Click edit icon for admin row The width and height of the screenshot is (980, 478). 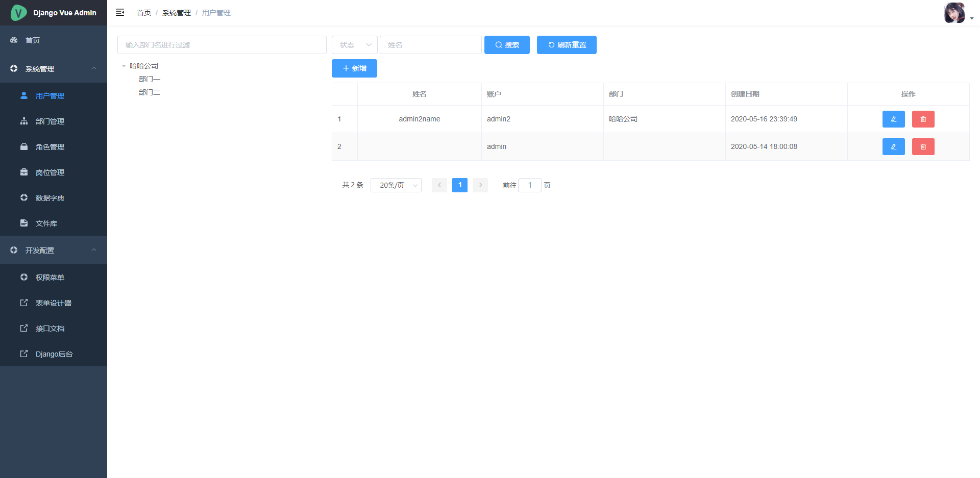[893, 147]
